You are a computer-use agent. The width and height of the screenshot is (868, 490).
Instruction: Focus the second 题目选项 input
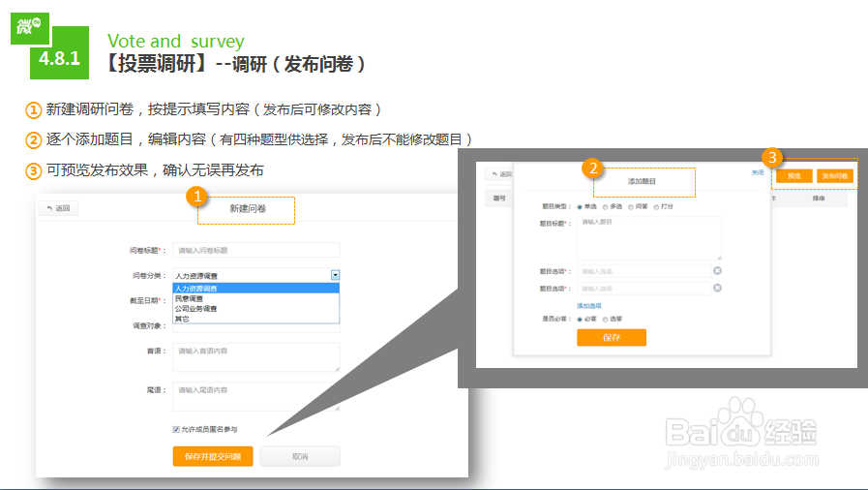point(644,289)
